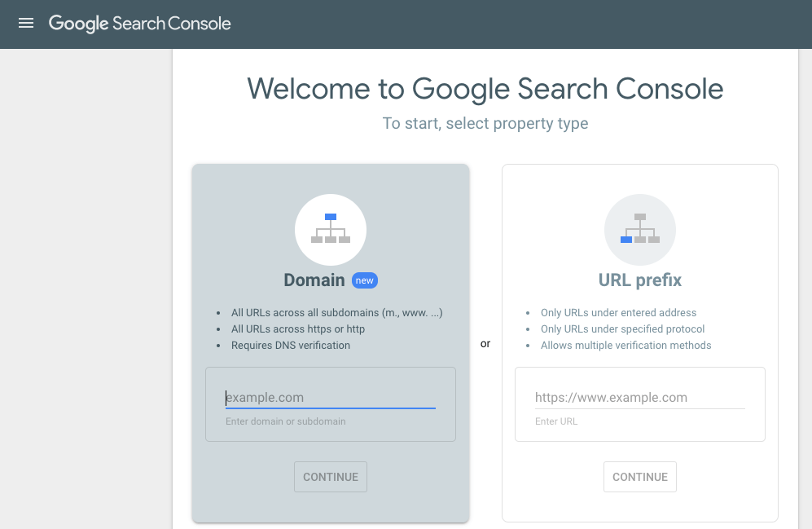This screenshot has height=529, width=812.
Task: Focus the https://www.example.com URL input field
Action: (x=640, y=398)
